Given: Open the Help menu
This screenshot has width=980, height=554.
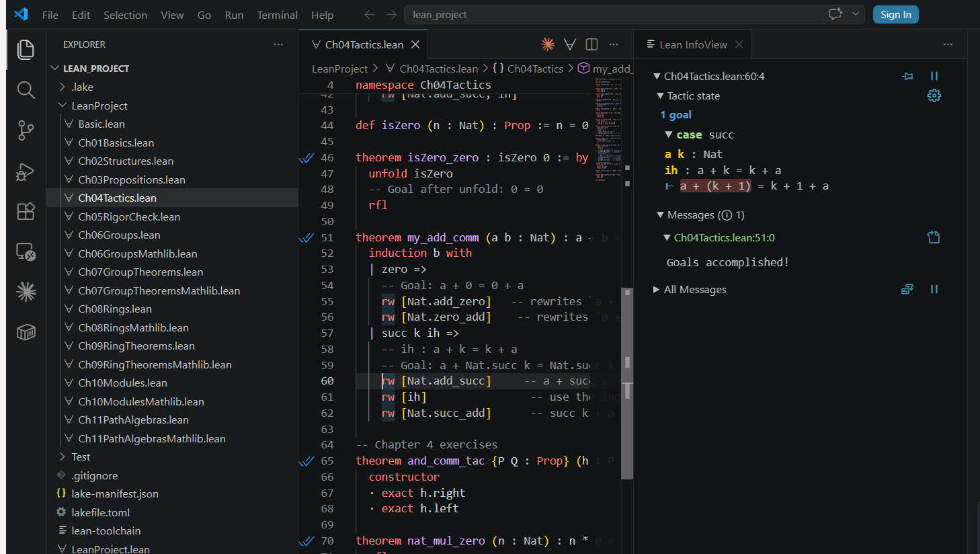Looking at the screenshot, I should 322,15.
